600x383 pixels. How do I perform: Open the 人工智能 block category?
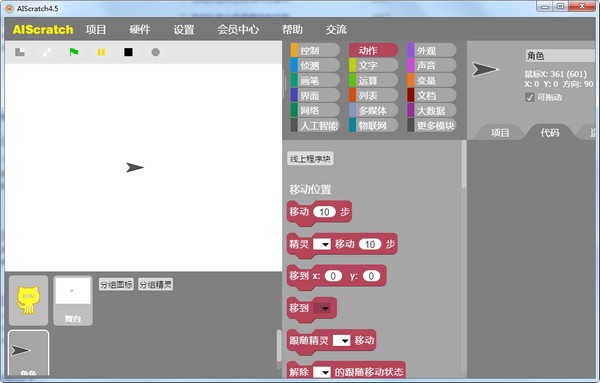(x=315, y=125)
